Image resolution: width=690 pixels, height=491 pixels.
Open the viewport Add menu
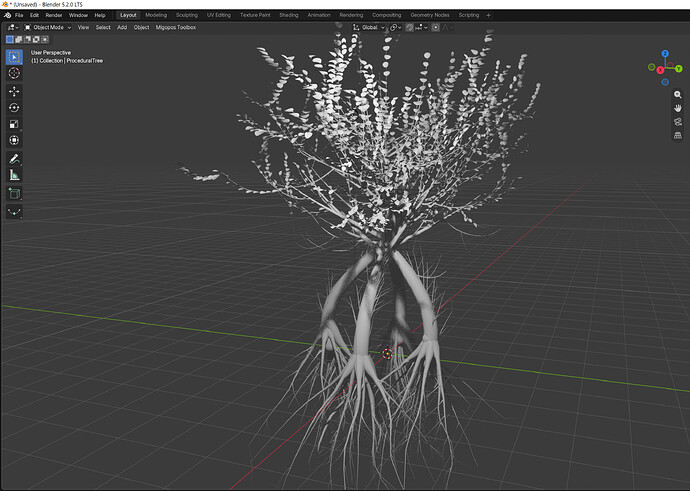click(122, 27)
